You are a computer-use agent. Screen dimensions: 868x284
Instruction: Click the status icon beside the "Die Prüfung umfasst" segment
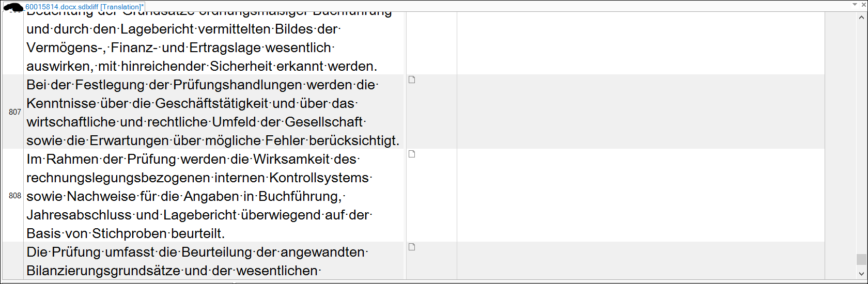pyautogui.click(x=412, y=247)
